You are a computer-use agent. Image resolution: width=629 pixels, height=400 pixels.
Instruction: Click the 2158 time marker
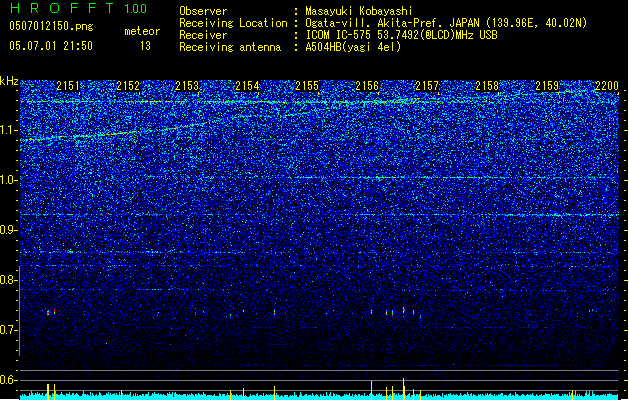[x=487, y=85]
